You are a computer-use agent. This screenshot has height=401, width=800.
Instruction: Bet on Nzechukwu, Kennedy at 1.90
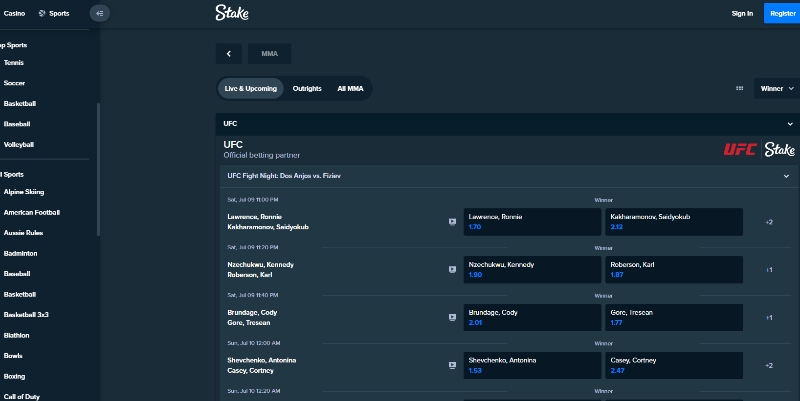point(532,270)
